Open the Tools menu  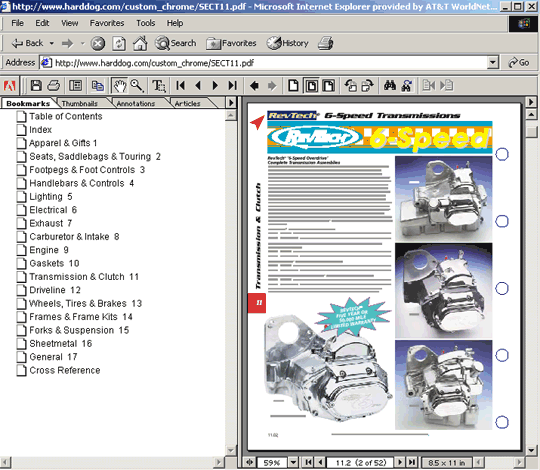pos(145,23)
